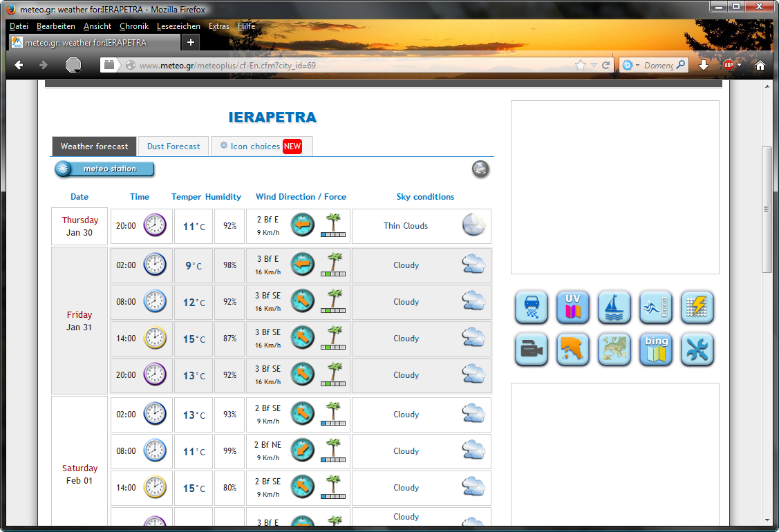The height and width of the screenshot is (532, 779).
Task: Expand the Adblock Plus dropdown arrow
Action: (x=739, y=65)
